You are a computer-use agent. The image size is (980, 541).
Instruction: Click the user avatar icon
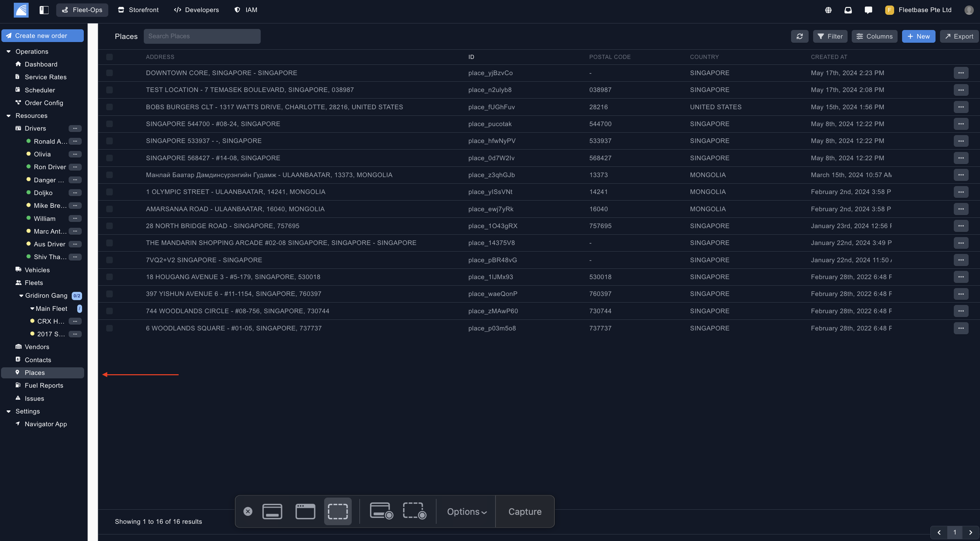coord(969,10)
